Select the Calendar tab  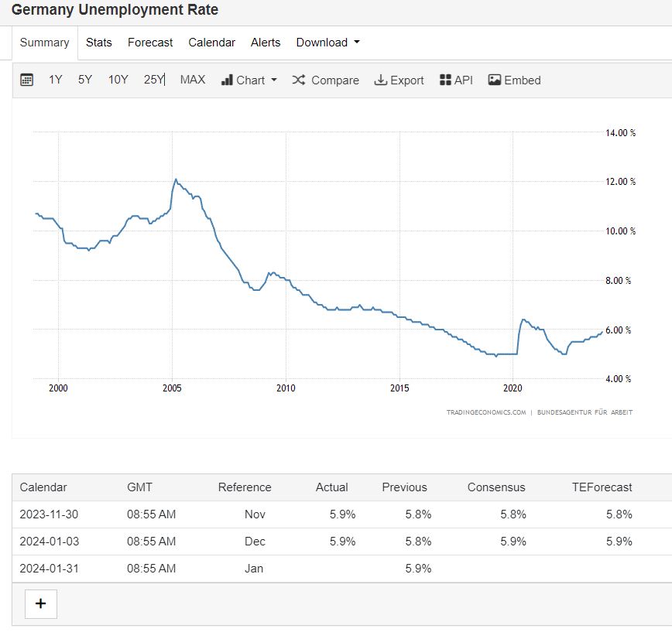(212, 43)
